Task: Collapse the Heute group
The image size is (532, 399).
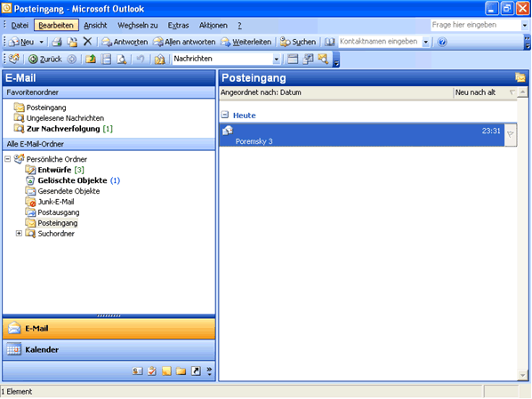Action: point(224,115)
